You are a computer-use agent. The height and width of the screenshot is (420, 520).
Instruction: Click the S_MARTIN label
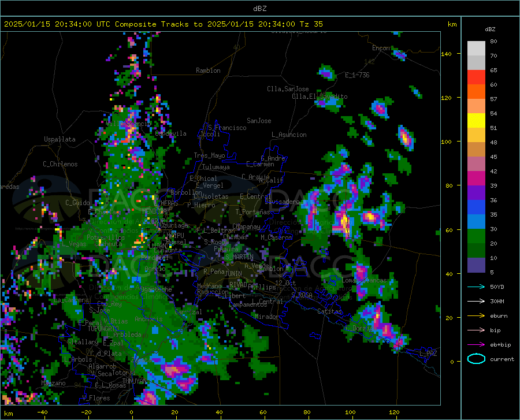click(x=239, y=257)
